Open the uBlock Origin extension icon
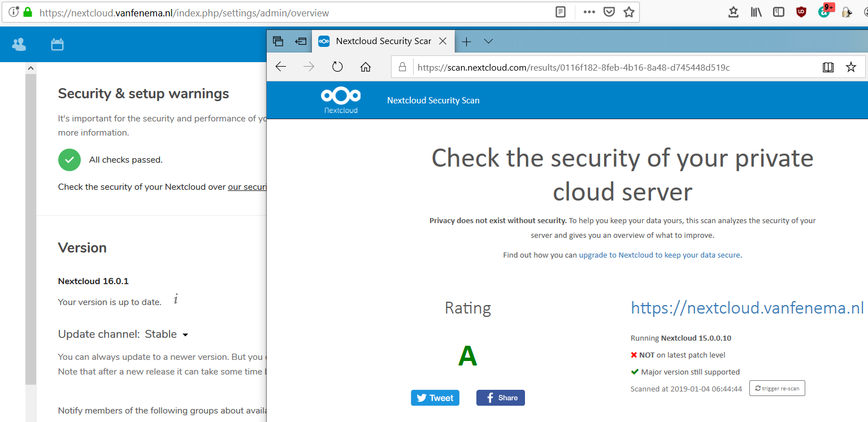Screen dimensions: 868x422 (x=801, y=12)
